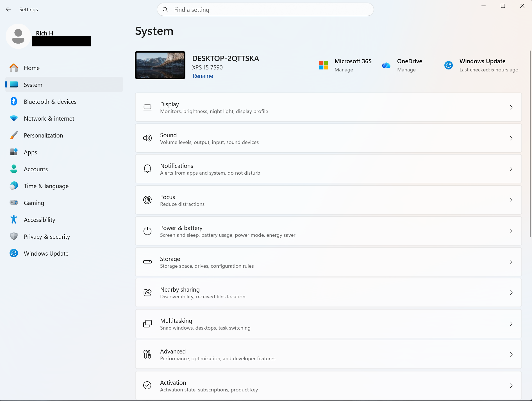Click the desktop wallpaper thumbnail
This screenshot has width=532, height=401.
(160, 65)
